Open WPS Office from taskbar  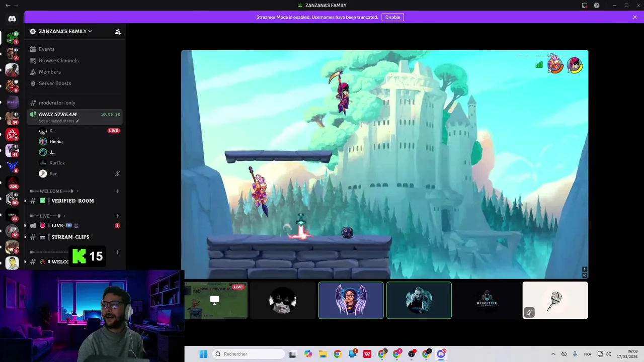pos(367,354)
